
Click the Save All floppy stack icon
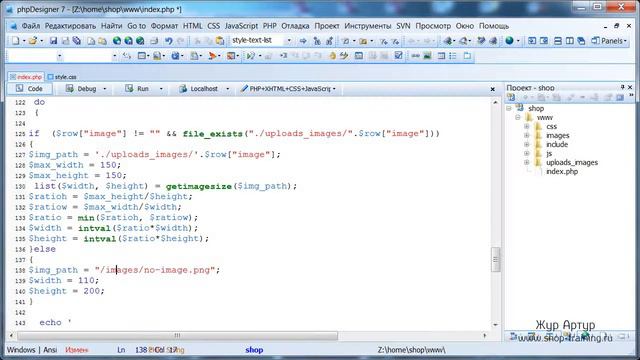[x=76, y=41]
